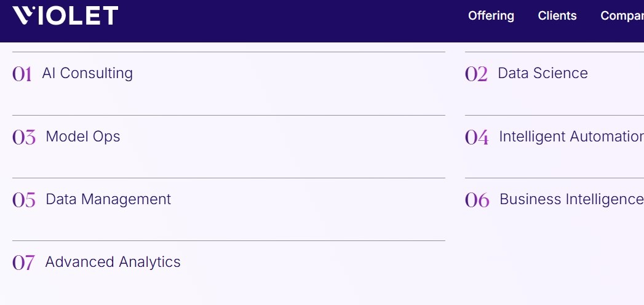Image resolution: width=644 pixels, height=305 pixels.
Task: Click the 06 number marker
Action: (477, 200)
